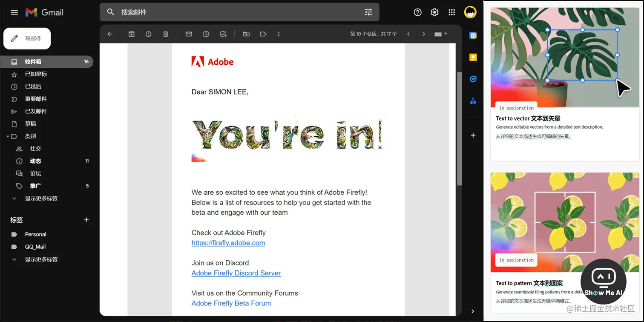
Task: Open the Text to vector card title
Action: coord(528,118)
